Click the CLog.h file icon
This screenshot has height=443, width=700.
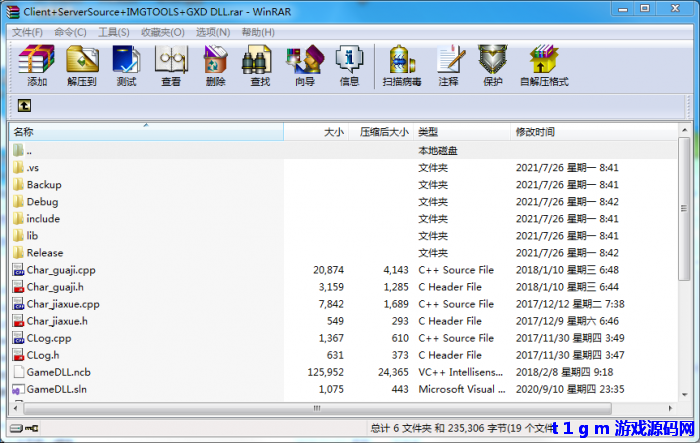[18, 355]
